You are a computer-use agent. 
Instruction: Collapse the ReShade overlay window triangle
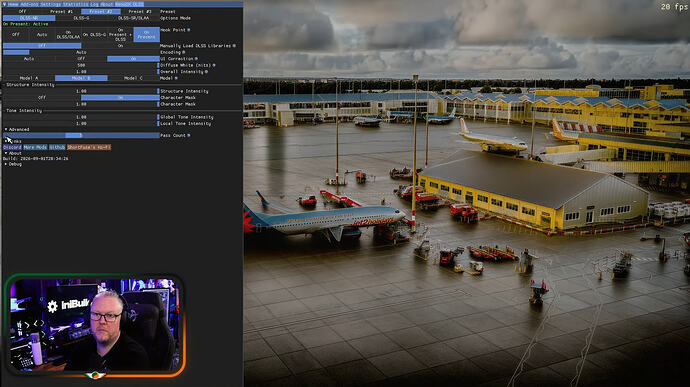(4, 4)
